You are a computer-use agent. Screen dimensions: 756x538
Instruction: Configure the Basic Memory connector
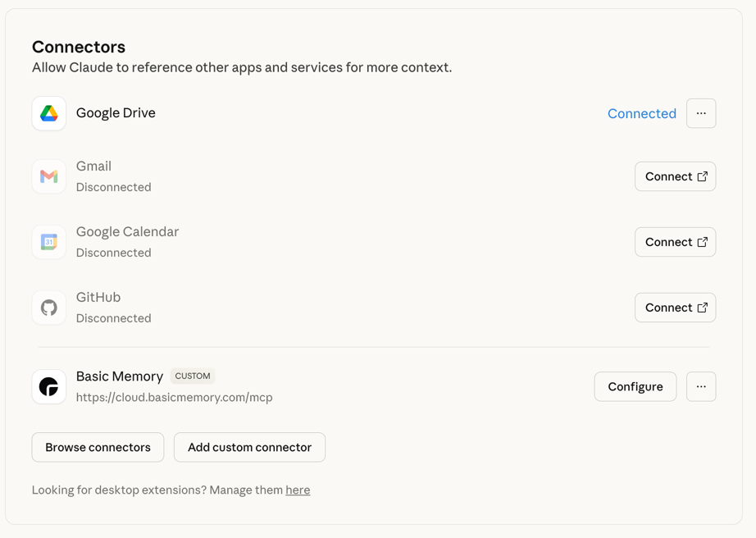point(635,386)
